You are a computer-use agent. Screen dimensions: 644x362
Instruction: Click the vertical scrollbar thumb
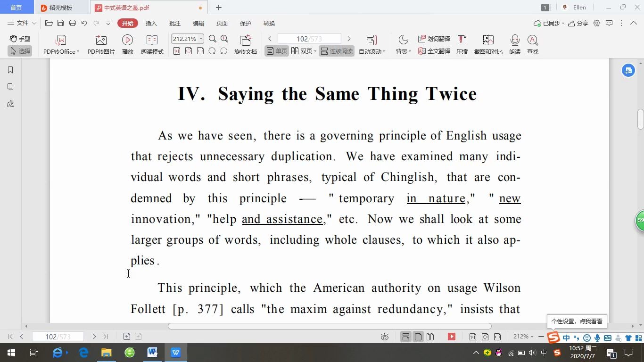coord(641,119)
